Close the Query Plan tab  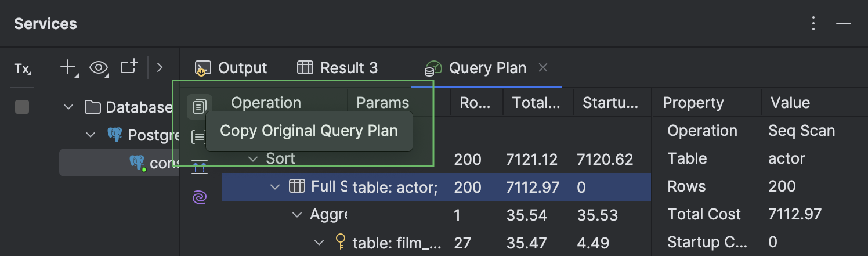[543, 68]
